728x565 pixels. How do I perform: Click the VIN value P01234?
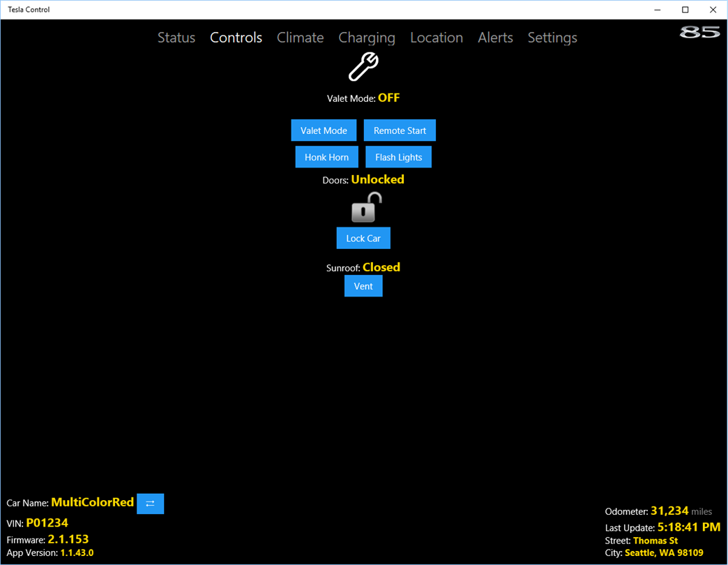click(x=47, y=523)
